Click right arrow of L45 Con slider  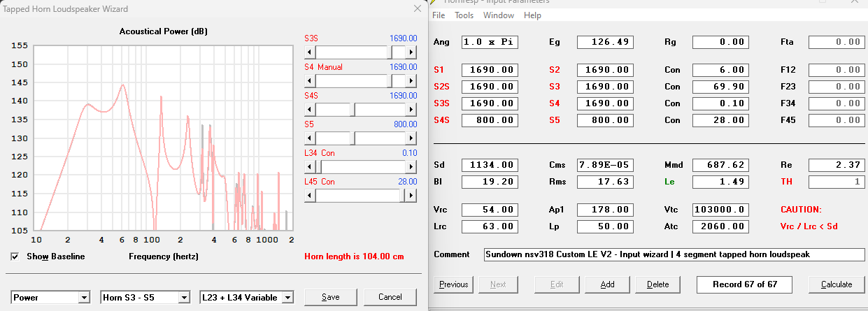(x=411, y=195)
